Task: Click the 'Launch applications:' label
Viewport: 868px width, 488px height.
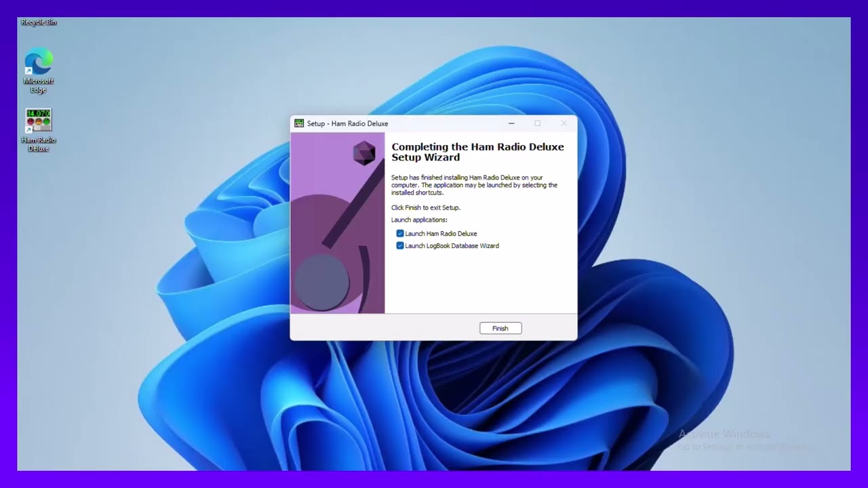Action: 419,220
